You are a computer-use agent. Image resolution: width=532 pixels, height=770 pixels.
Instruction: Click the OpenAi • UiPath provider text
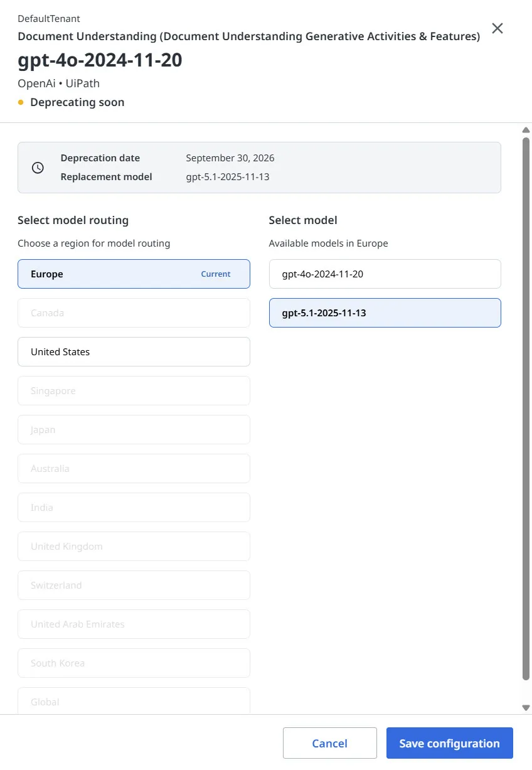pyautogui.click(x=58, y=83)
